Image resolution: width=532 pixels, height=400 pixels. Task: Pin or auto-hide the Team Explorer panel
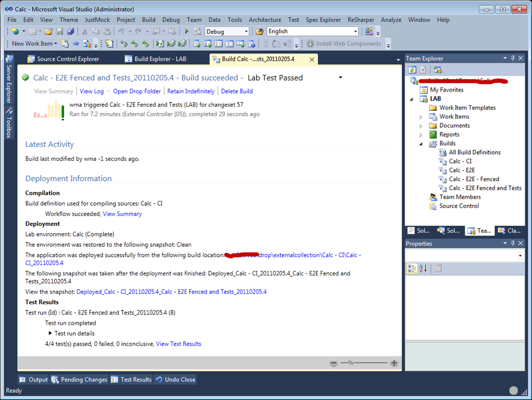tap(512, 58)
